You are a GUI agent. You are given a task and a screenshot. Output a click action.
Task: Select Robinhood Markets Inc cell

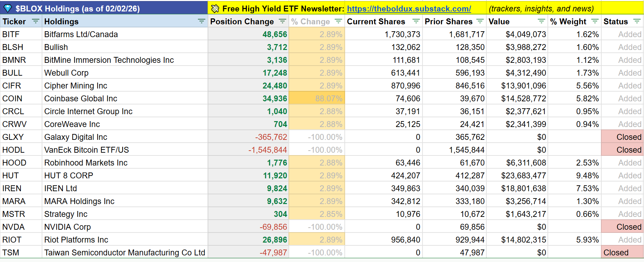pos(125,162)
